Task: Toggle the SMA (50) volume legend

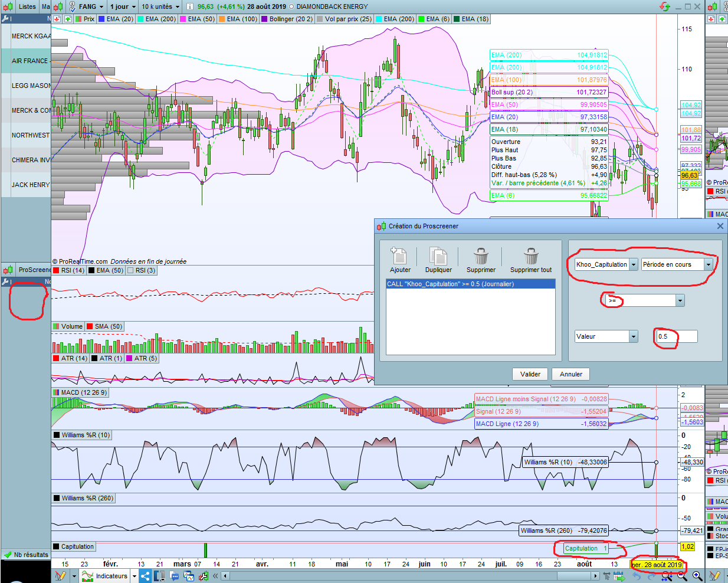Action: (x=104, y=326)
